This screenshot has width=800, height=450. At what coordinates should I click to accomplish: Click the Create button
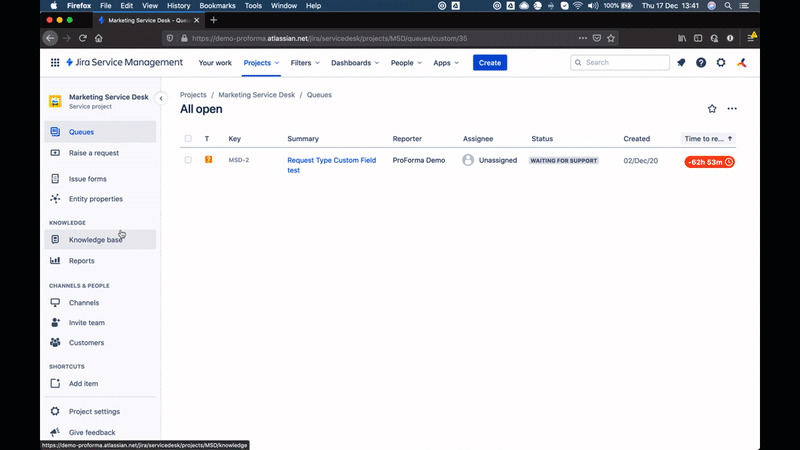tap(490, 63)
